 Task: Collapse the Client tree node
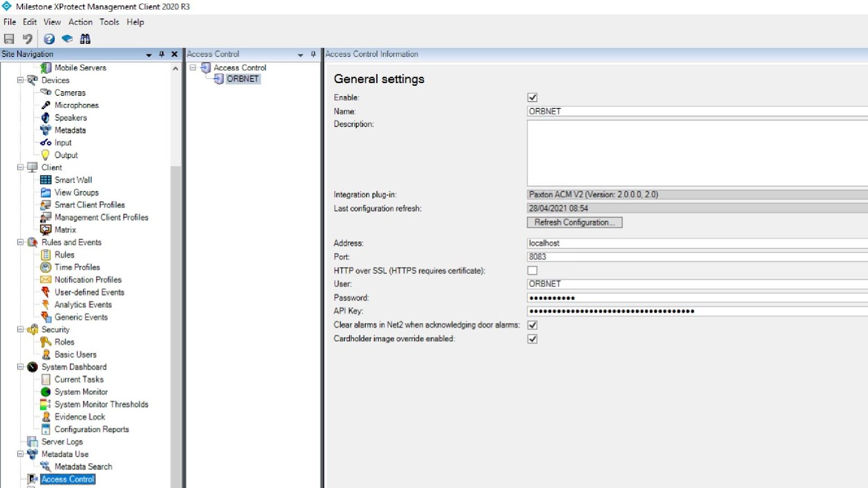(x=20, y=167)
